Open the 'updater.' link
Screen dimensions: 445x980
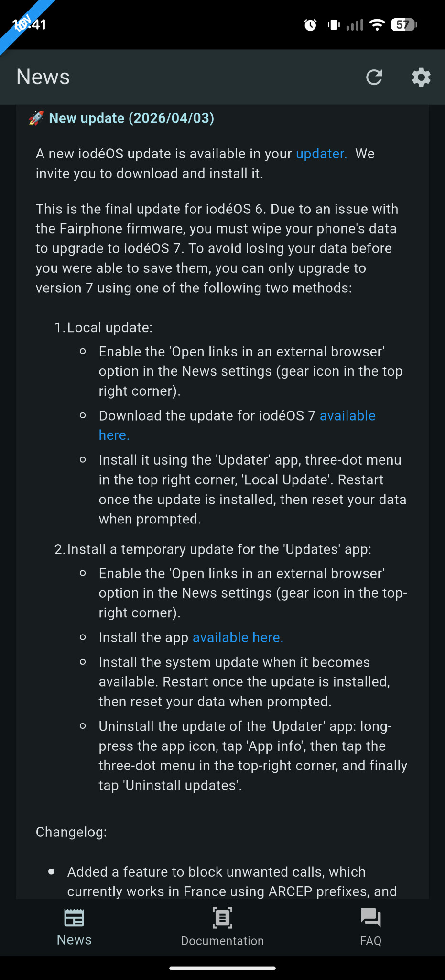(321, 154)
